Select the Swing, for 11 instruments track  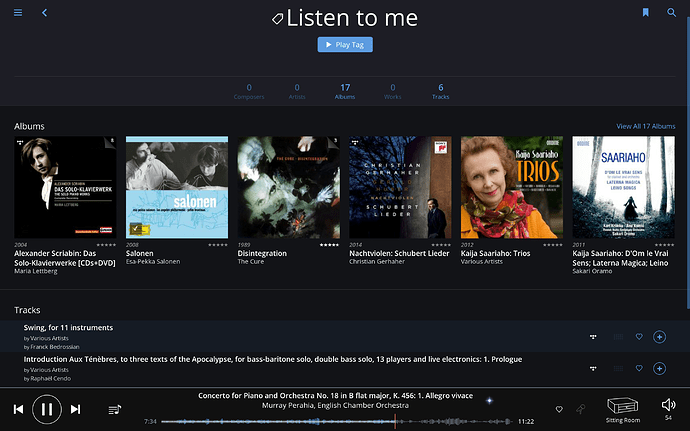[68, 328]
